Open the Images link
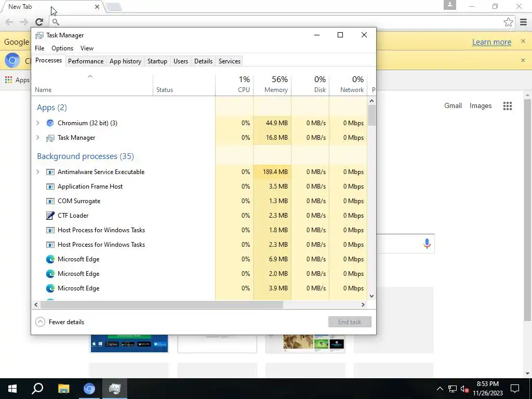The image size is (532, 399). [481, 106]
